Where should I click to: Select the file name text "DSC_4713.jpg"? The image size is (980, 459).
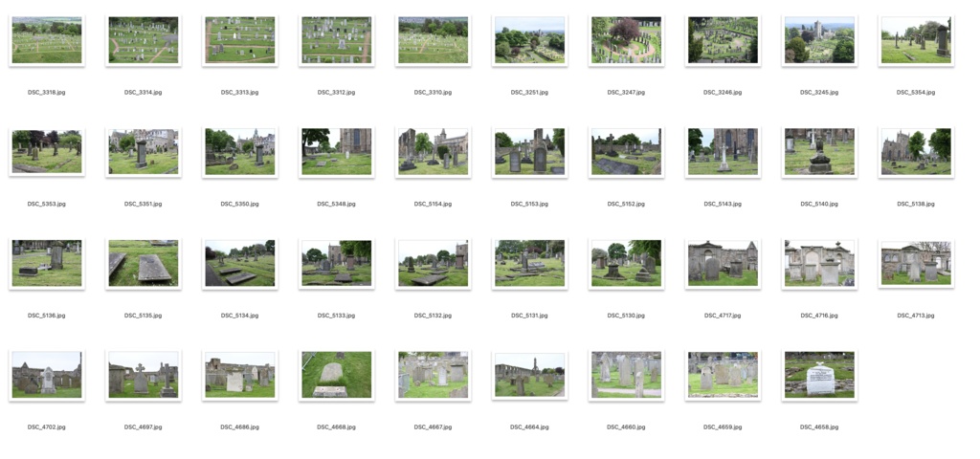click(x=916, y=316)
